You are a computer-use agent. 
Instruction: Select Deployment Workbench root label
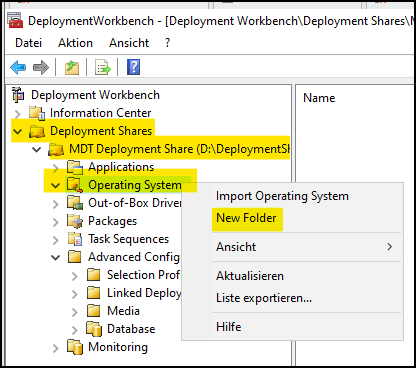coord(95,95)
